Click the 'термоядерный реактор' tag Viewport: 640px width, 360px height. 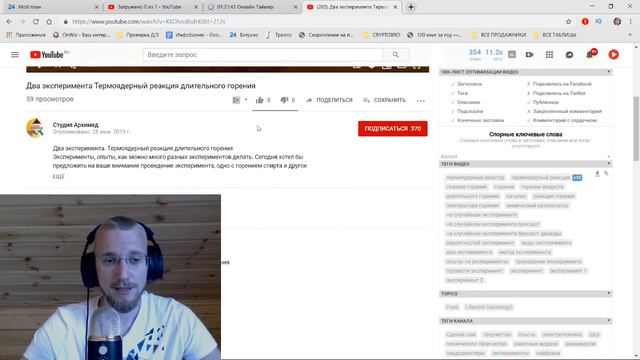(x=475, y=178)
